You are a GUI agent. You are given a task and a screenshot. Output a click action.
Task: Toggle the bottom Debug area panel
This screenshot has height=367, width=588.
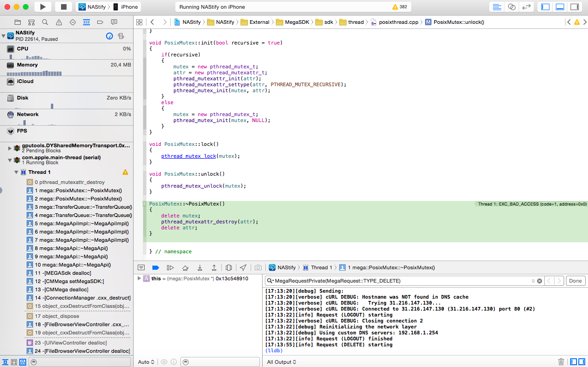560,7
